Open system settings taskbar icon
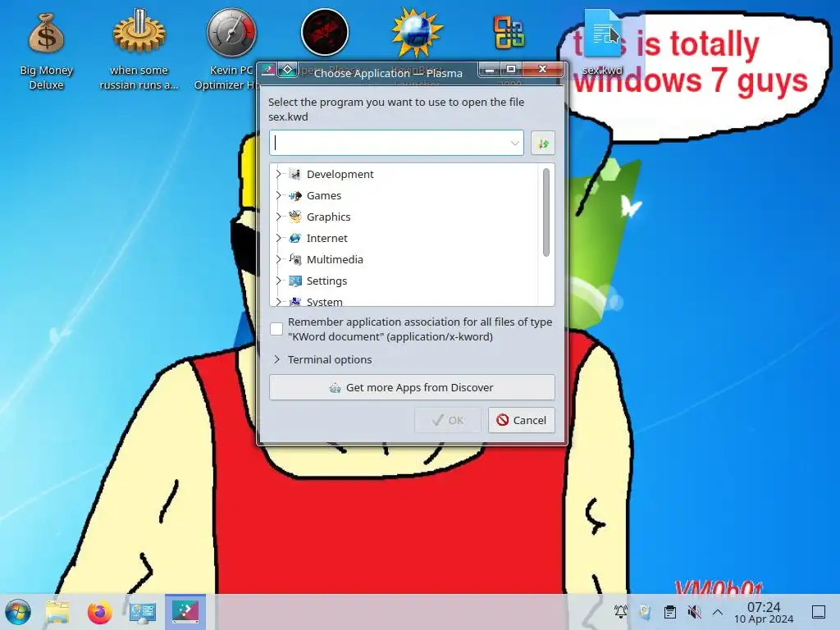The height and width of the screenshot is (630, 840). 143,612
